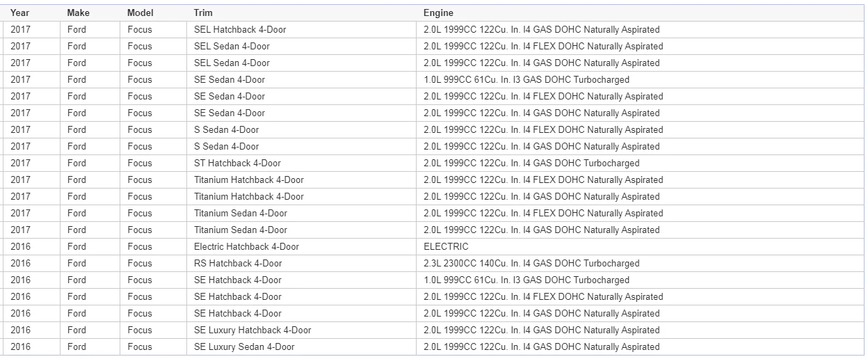
Task: Select the 2017 SEL Hatchback 4-Door trim cell
Action: [x=301, y=30]
